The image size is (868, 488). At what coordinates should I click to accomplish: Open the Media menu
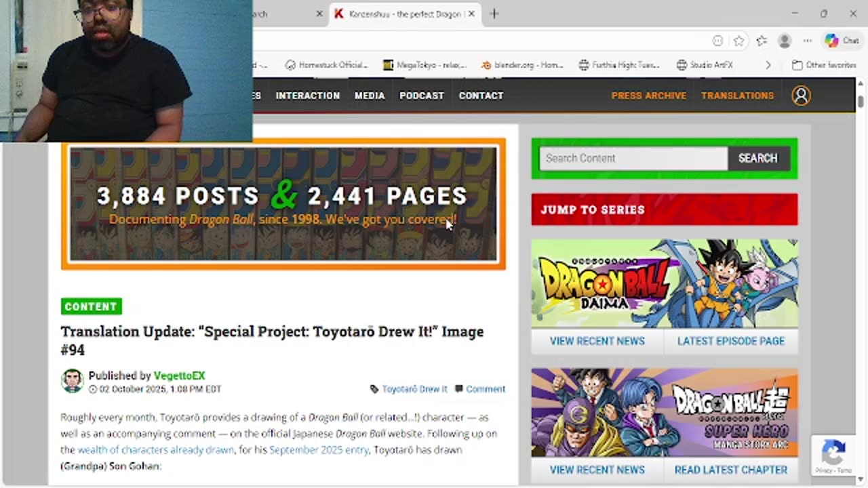pyautogui.click(x=370, y=96)
